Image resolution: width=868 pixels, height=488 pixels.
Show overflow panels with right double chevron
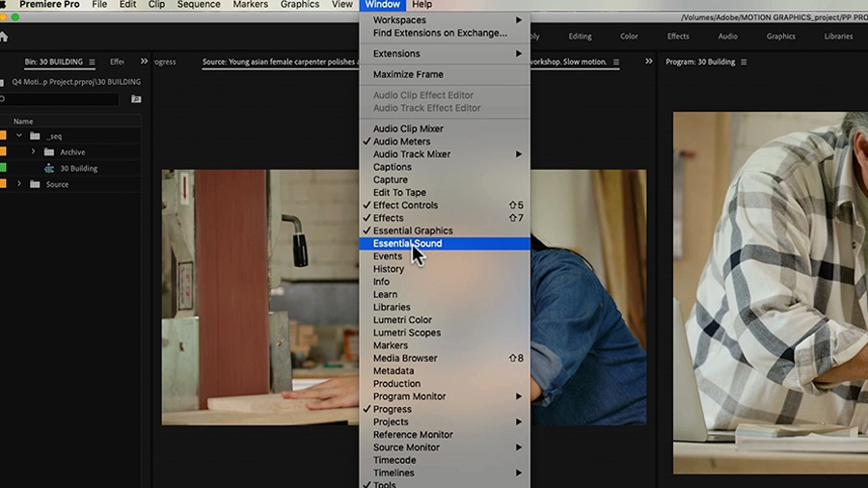(649, 62)
